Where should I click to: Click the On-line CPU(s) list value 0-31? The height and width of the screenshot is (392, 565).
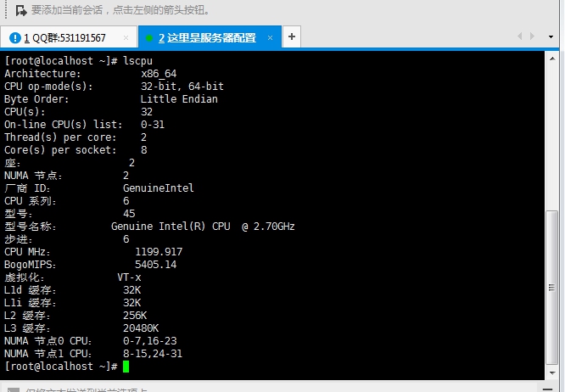(153, 125)
